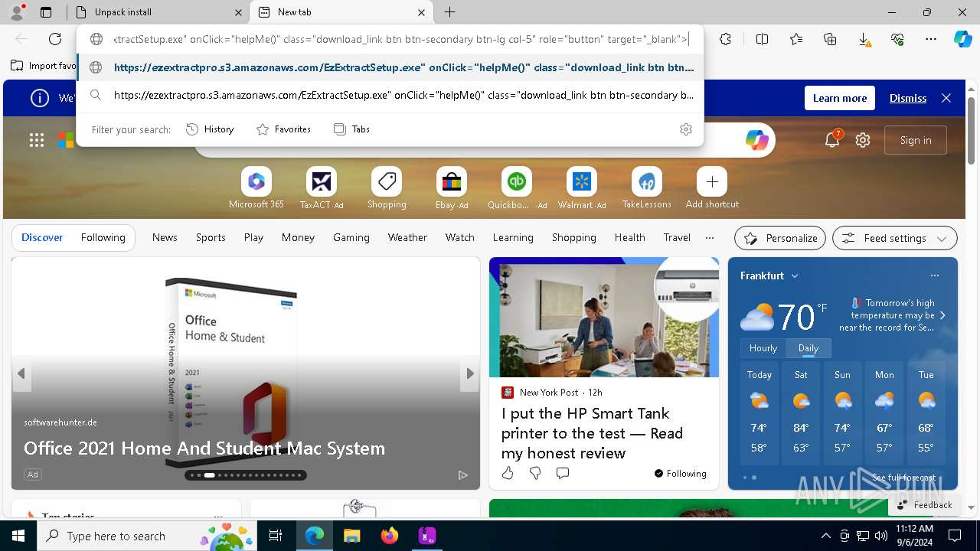The image size is (980, 551).
Task: Open the Ebay ad shortcut
Action: point(452,188)
